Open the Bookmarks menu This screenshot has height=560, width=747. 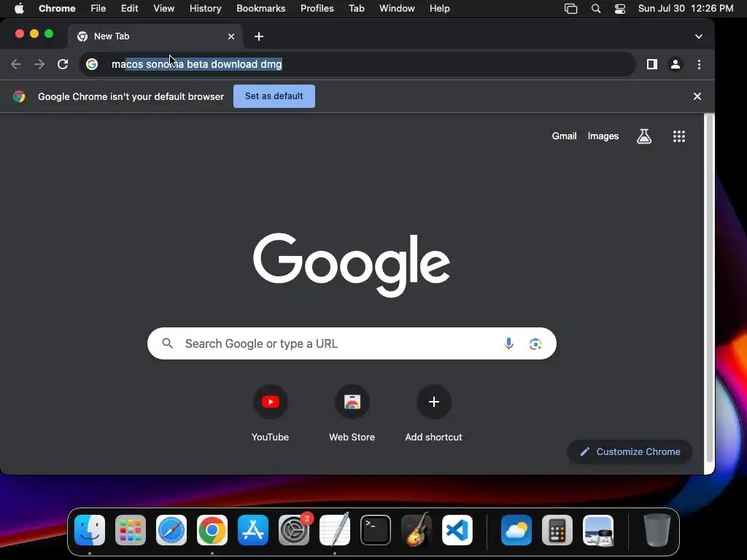[261, 9]
